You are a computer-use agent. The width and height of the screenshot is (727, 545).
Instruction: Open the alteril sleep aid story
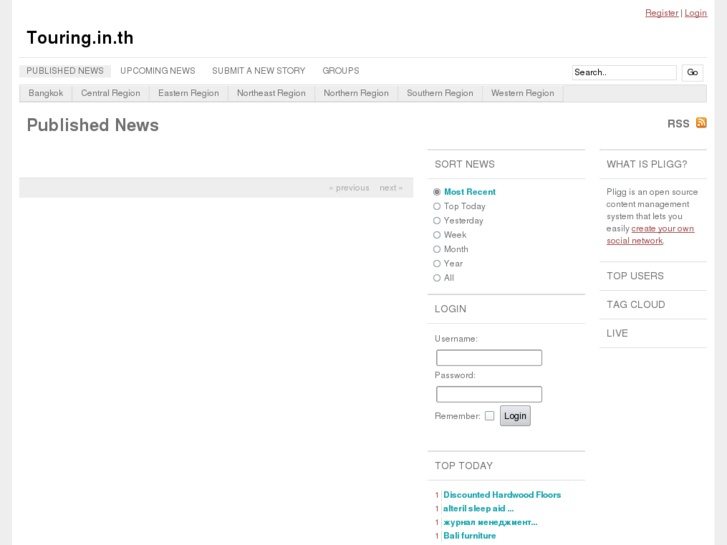[x=478, y=508]
